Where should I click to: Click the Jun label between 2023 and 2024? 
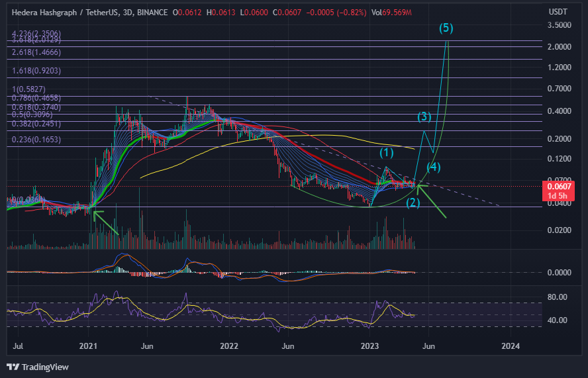pos(428,346)
